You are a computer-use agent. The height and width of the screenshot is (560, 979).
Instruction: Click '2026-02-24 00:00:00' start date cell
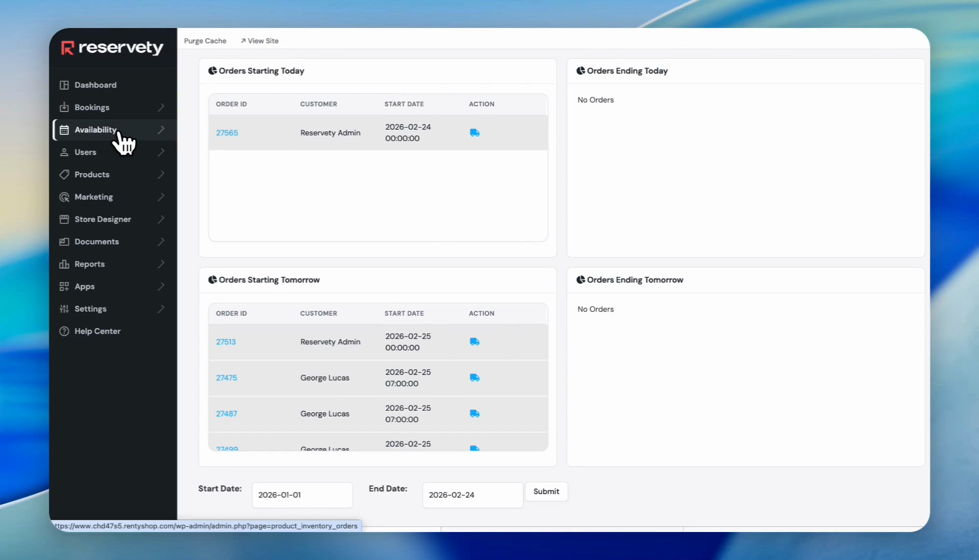[408, 133]
